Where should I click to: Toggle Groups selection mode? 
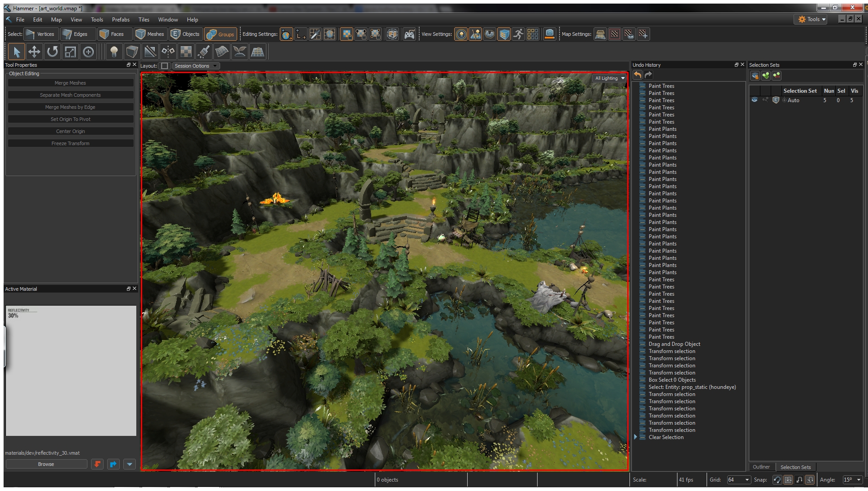pos(221,34)
